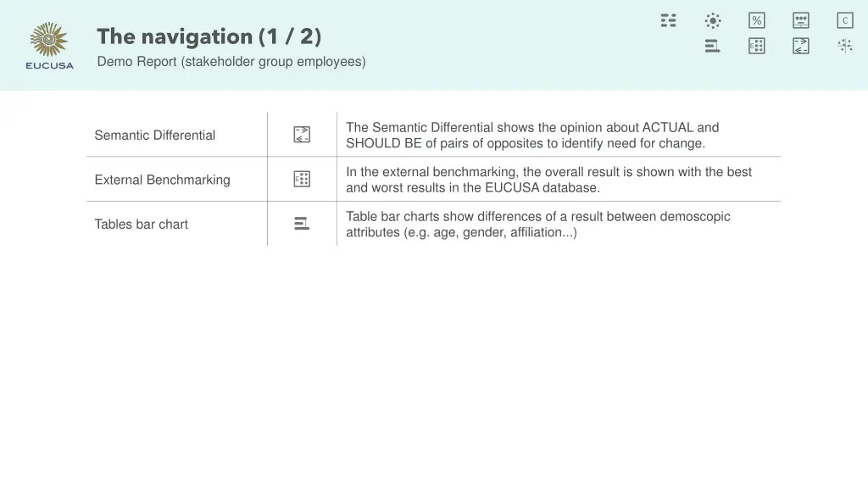The image size is (868, 488).
Task: Click the icon in the Tables bar chart row
Action: tap(302, 224)
